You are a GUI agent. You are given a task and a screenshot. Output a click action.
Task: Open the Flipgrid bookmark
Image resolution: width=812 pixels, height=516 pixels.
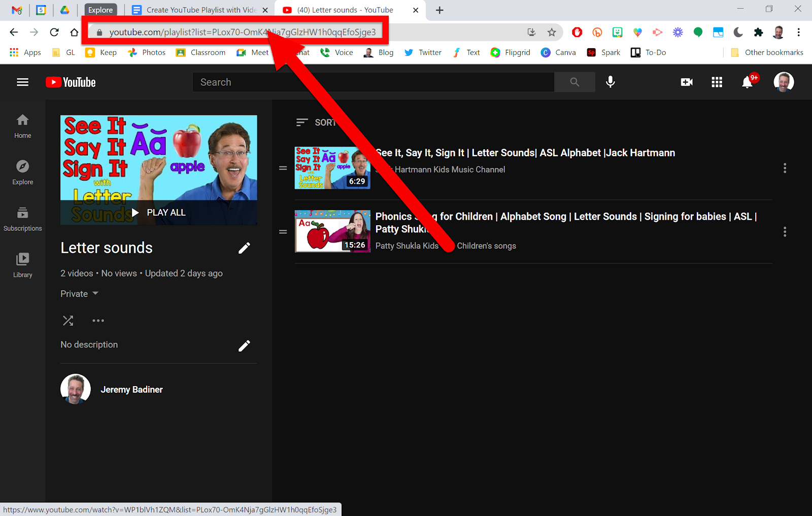click(510, 52)
